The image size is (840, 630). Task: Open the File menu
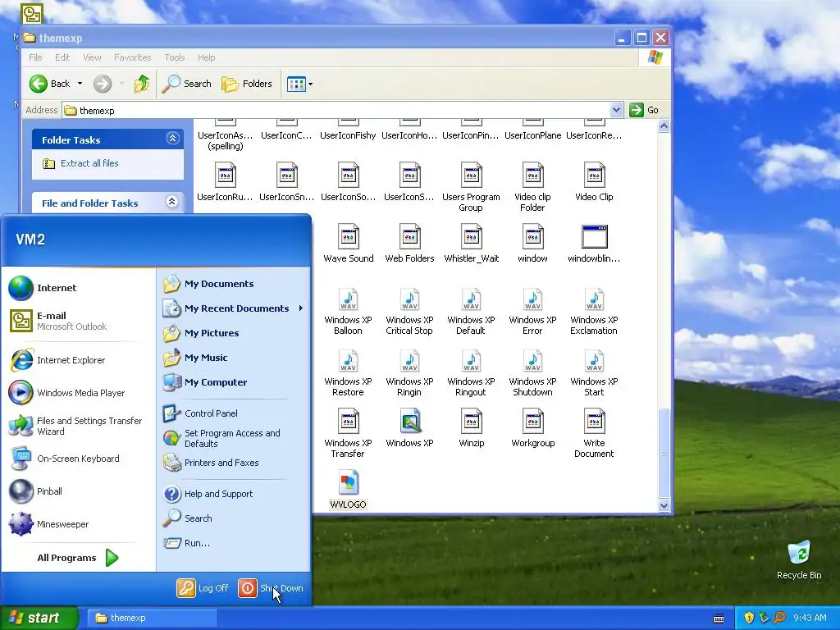[35, 57]
